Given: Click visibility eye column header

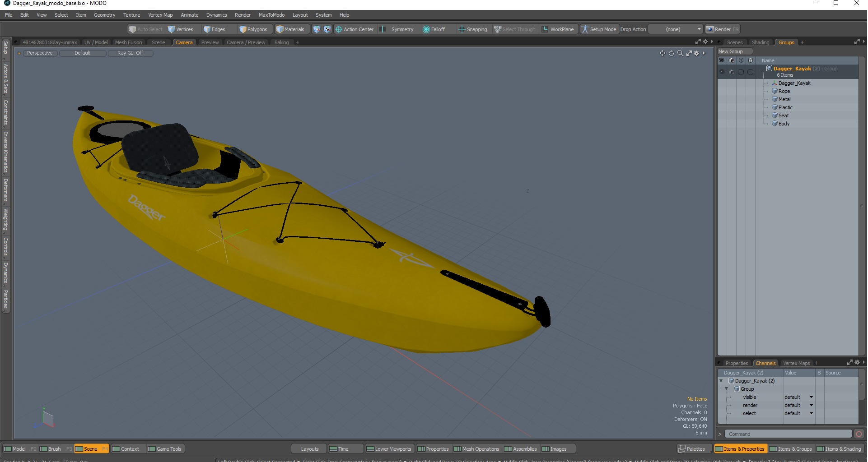Looking at the screenshot, I should 722,60.
